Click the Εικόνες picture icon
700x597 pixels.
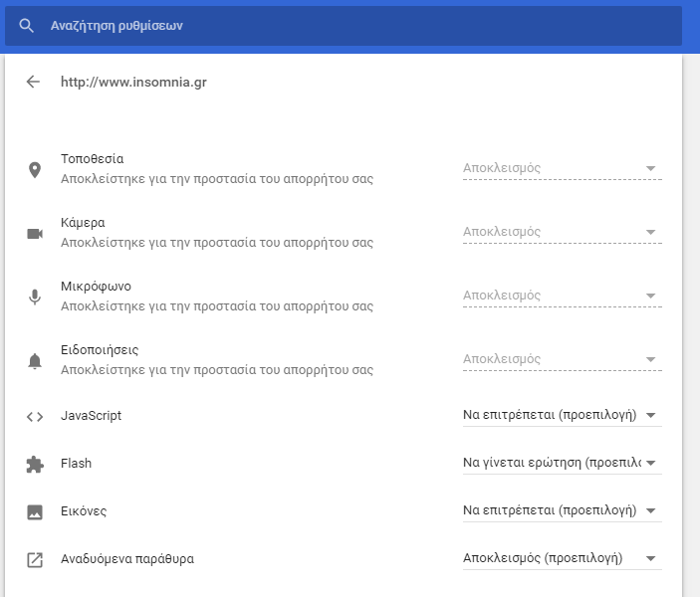pyautogui.click(x=35, y=511)
